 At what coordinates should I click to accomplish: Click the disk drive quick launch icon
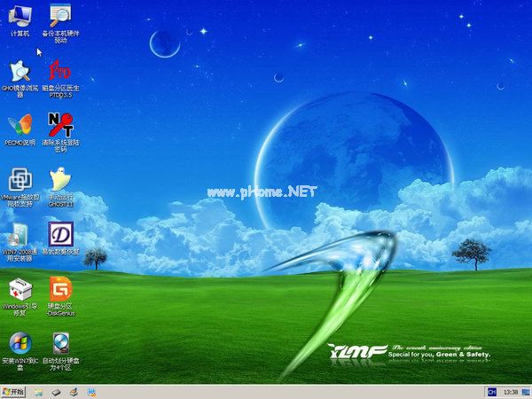pyautogui.click(x=56, y=391)
